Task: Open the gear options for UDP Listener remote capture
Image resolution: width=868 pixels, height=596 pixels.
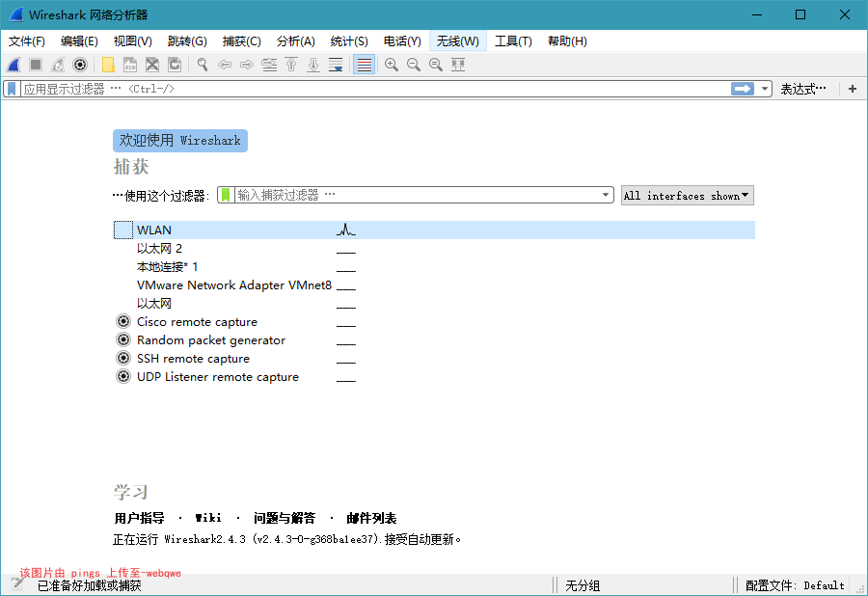Action: click(123, 376)
